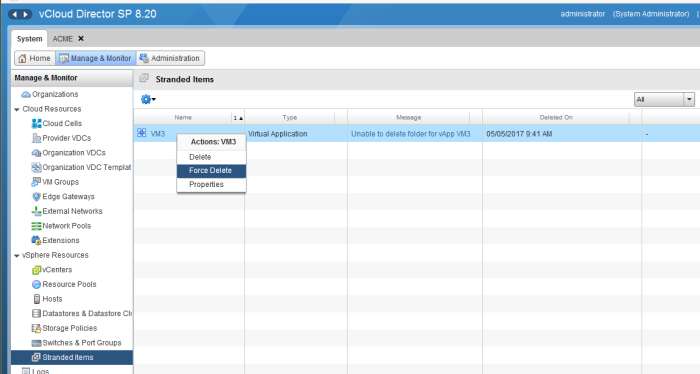Sort by the Name column header

tap(183, 117)
